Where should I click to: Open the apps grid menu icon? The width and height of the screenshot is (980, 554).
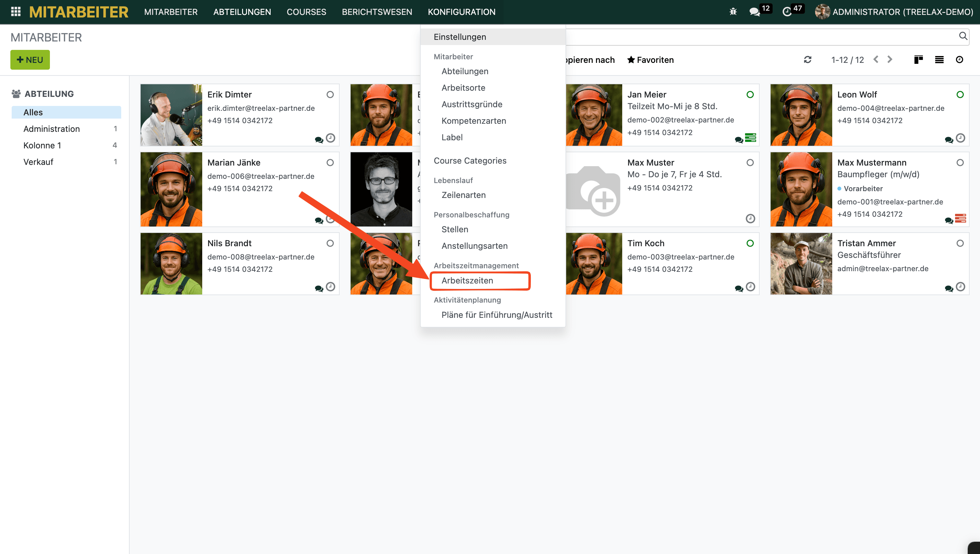[x=16, y=12]
